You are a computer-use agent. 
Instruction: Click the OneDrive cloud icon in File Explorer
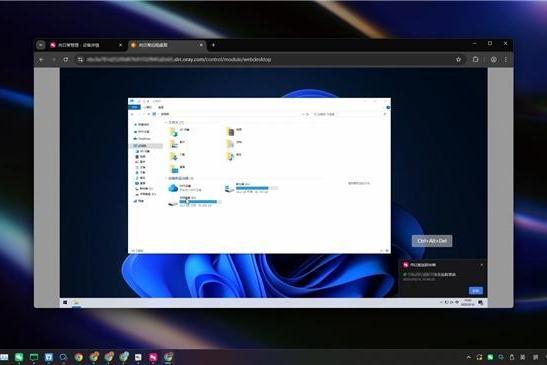(173, 188)
